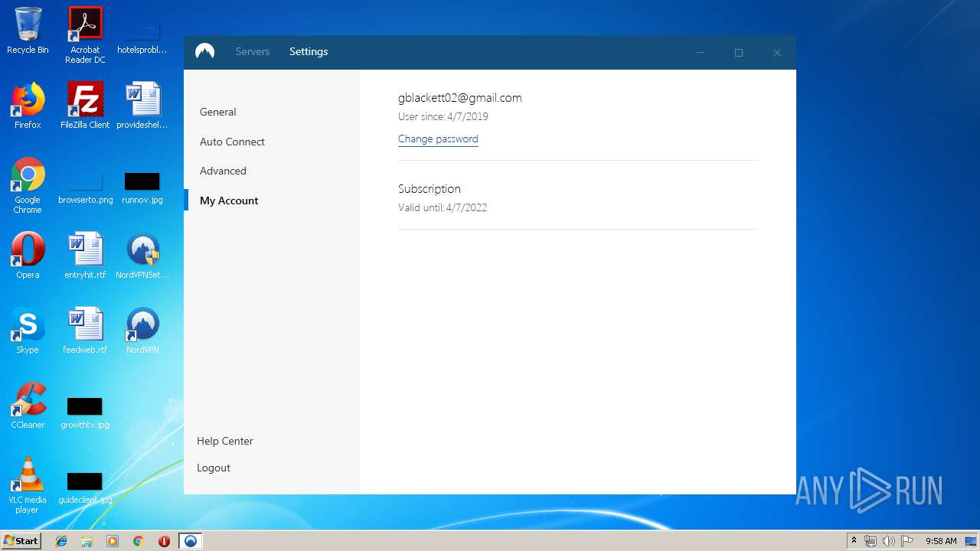The height and width of the screenshot is (551, 980).
Task: Select entryhit.rtf document icon
Action: tap(85, 256)
